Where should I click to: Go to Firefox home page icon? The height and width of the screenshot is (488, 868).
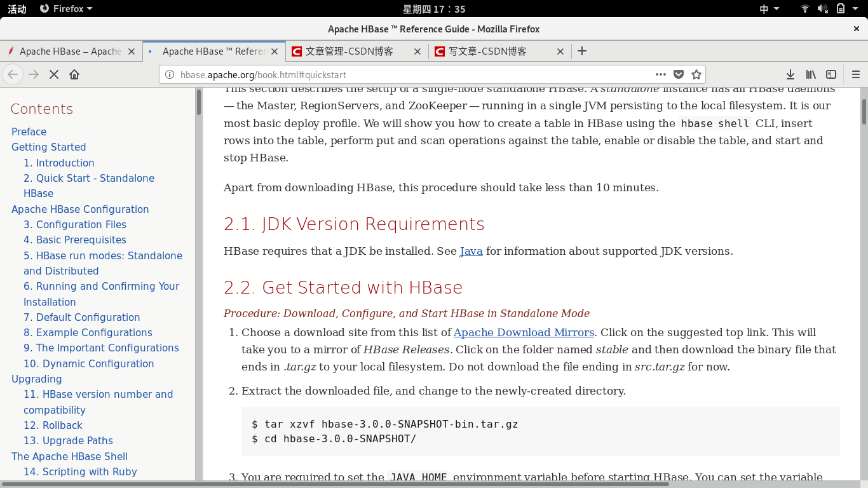pos(74,74)
